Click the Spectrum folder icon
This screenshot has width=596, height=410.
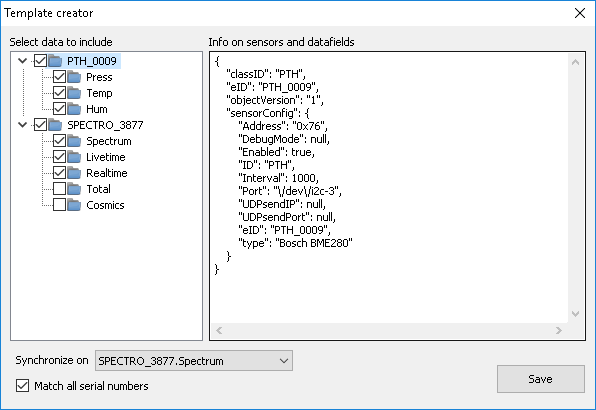(x=74, y=141)
